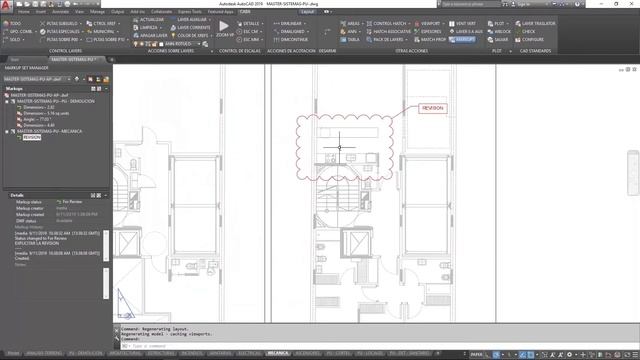Open the layer name combo box

(182, 44)
